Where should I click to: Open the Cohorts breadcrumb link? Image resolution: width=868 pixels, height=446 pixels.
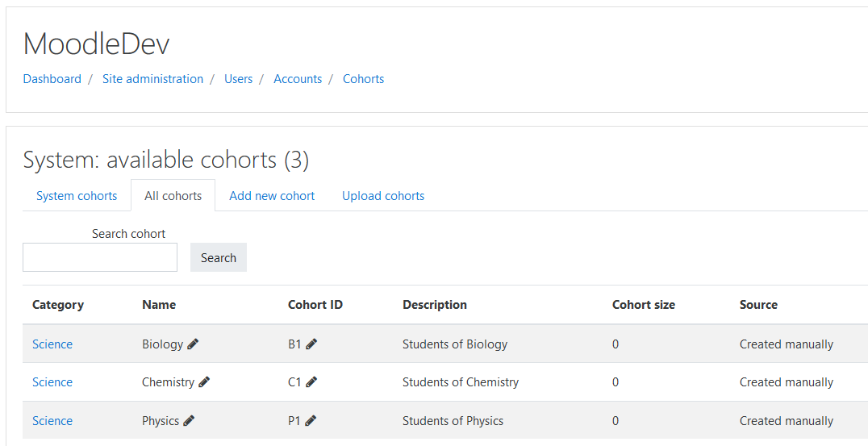pos(363,79)
